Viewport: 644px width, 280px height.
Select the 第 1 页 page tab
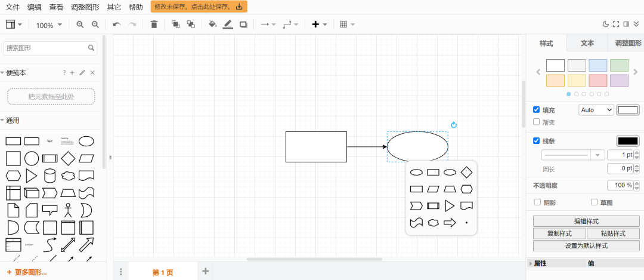click(163, 272)
